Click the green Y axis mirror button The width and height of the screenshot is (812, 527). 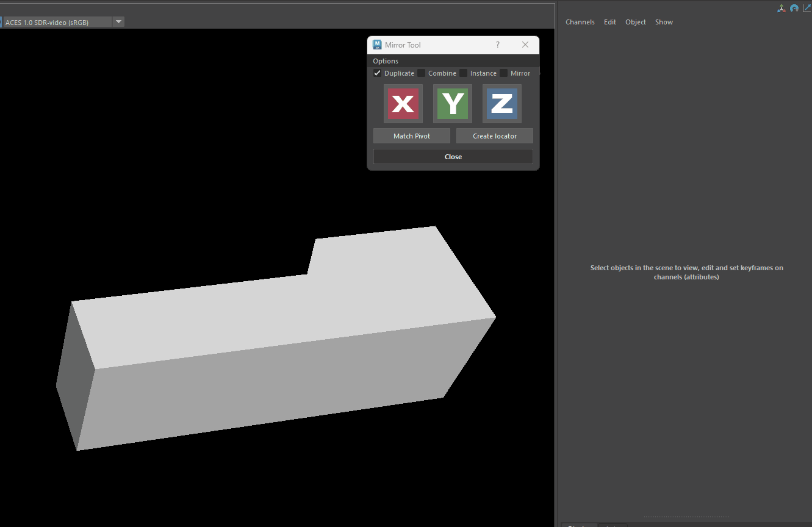[x=452, y=104]
